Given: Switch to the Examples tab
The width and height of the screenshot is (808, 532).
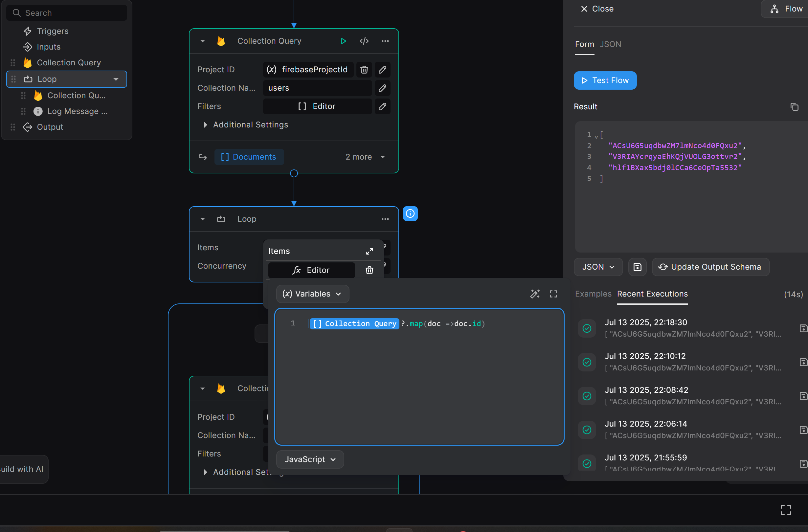Looking at the screenshot, I should 593,294.
